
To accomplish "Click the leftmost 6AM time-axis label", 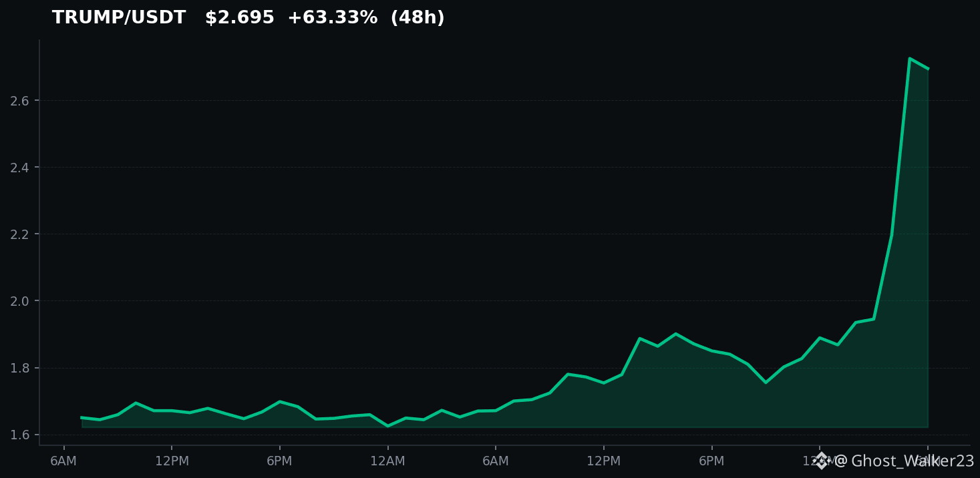I will click(63, 461).
